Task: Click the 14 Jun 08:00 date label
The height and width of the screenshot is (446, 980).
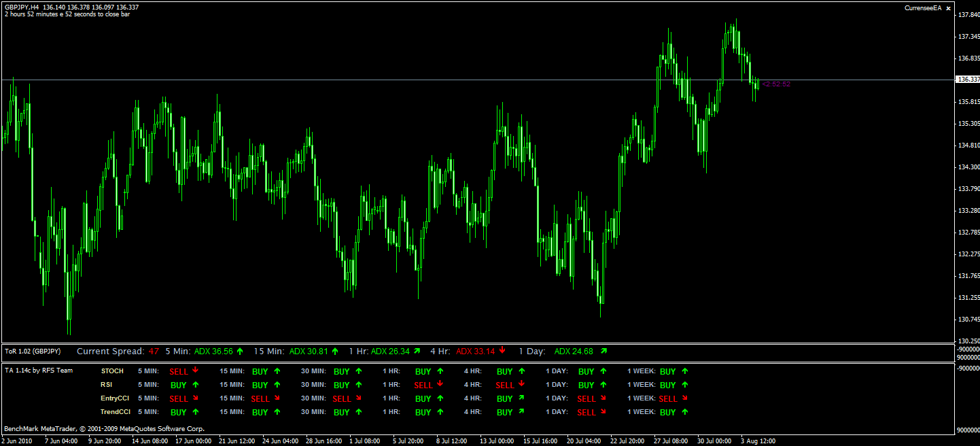Action: click(x=150, y=441)
